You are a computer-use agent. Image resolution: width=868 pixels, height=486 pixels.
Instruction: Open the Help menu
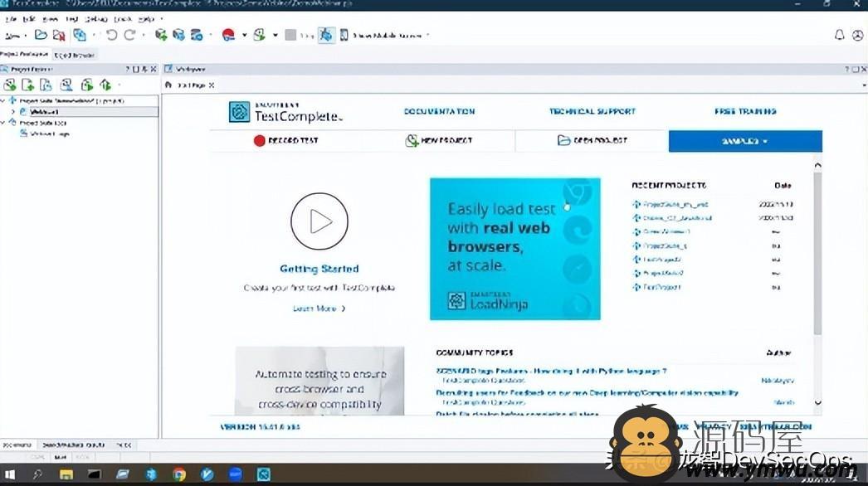[146, 19]
